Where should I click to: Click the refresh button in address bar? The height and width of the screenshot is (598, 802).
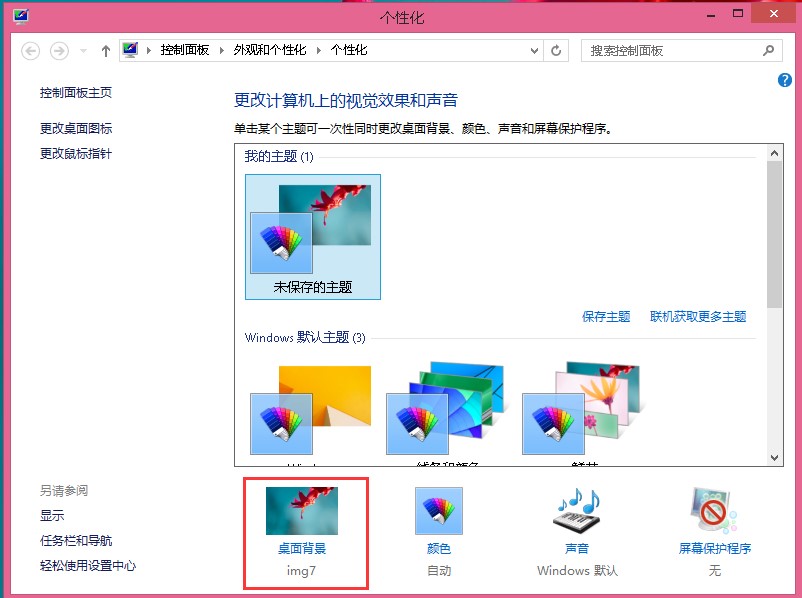click(x=556, y=49)
